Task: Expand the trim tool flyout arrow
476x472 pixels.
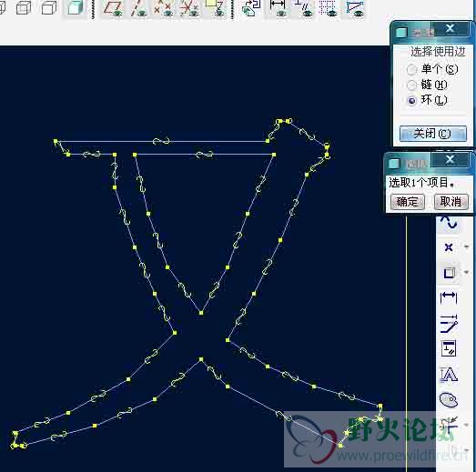Action: [467, 425]
